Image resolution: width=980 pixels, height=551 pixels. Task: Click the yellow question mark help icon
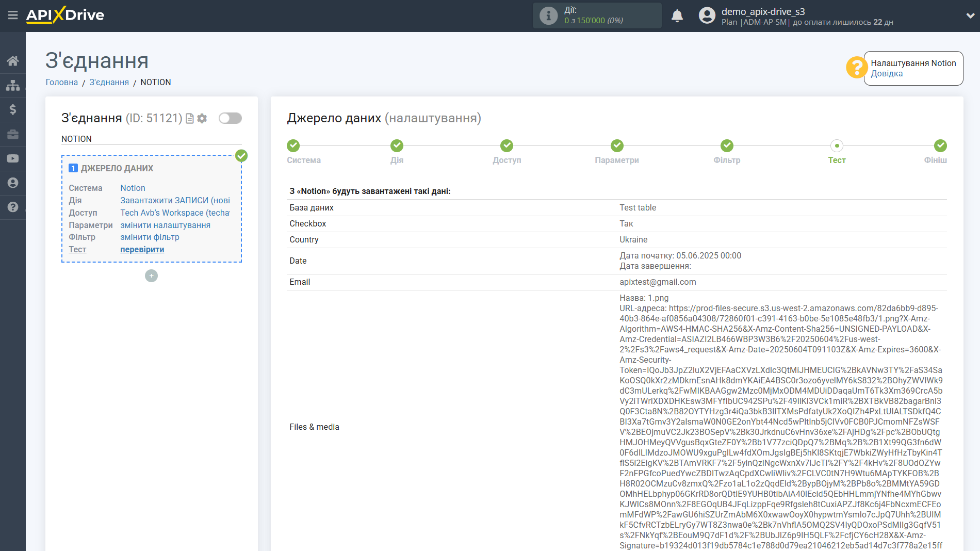click(x=857, y=68)
